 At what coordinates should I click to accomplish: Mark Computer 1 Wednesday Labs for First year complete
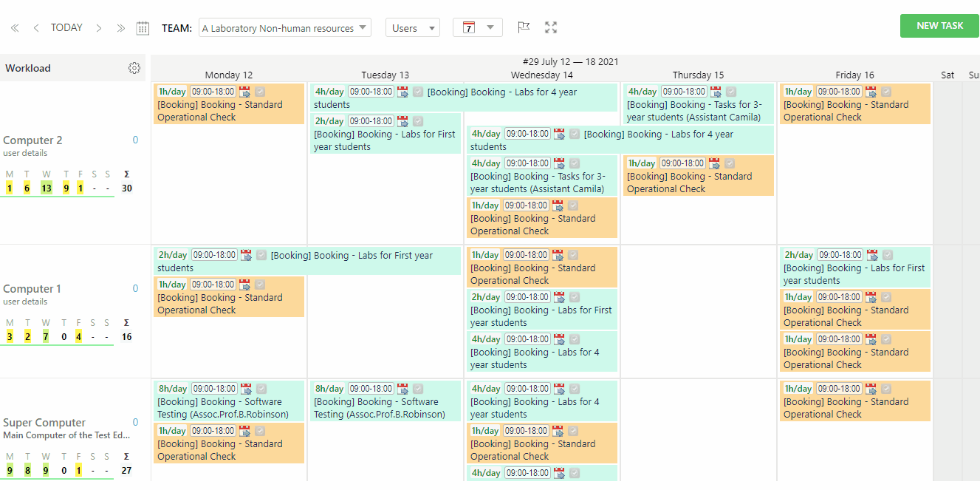575,297
